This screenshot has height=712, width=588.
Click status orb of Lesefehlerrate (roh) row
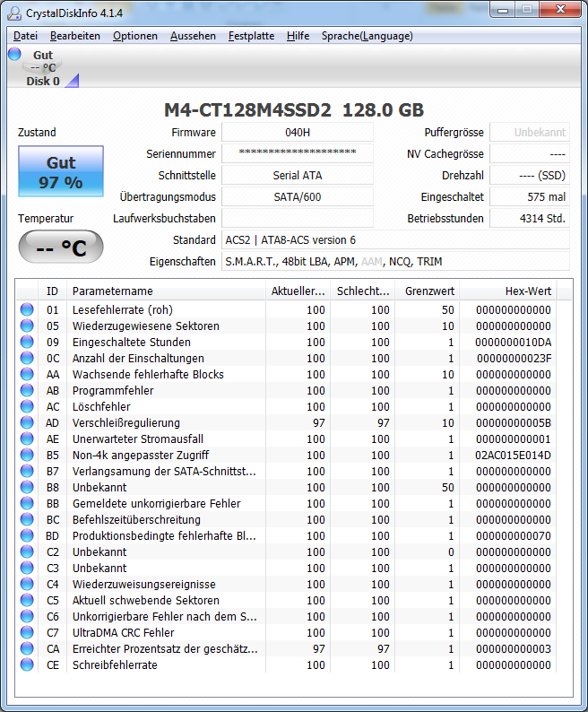coord(27,309)
